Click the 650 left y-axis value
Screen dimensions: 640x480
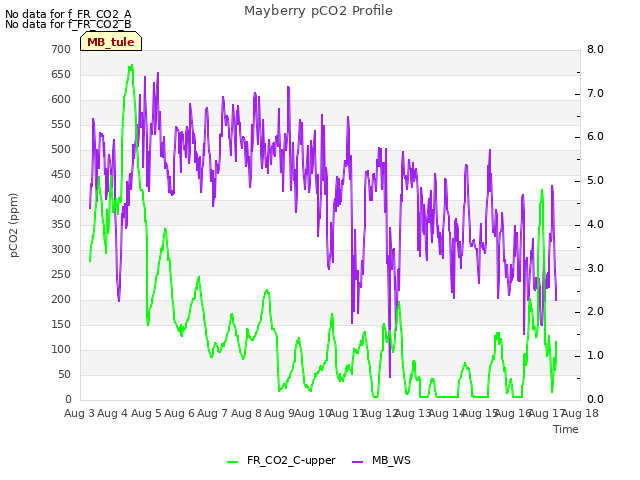coord(61,74)
